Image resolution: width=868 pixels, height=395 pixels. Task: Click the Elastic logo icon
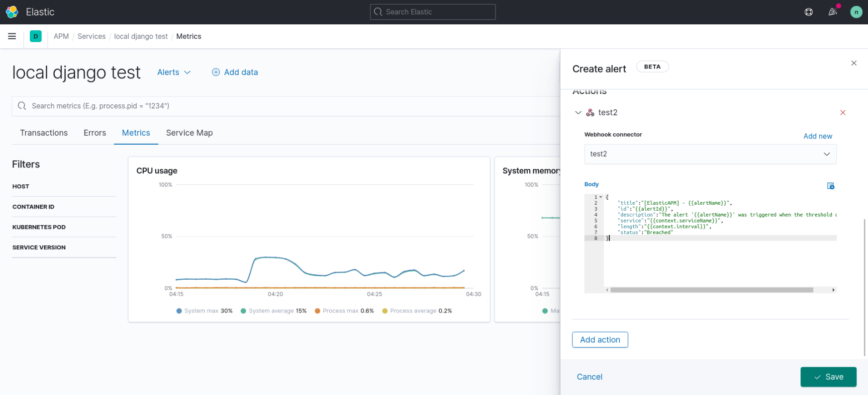(x=12, y=12)
